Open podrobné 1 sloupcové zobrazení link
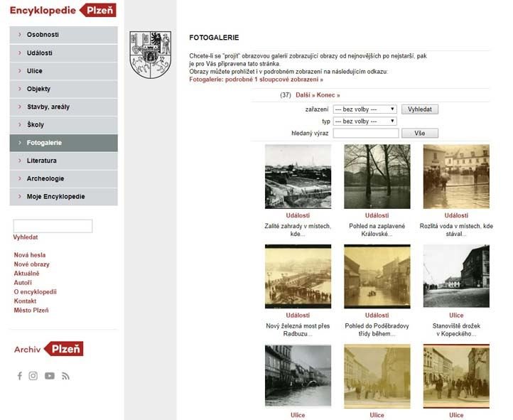Image resolution: width=513 pixels, height=420 pixels. pos(256,80)
